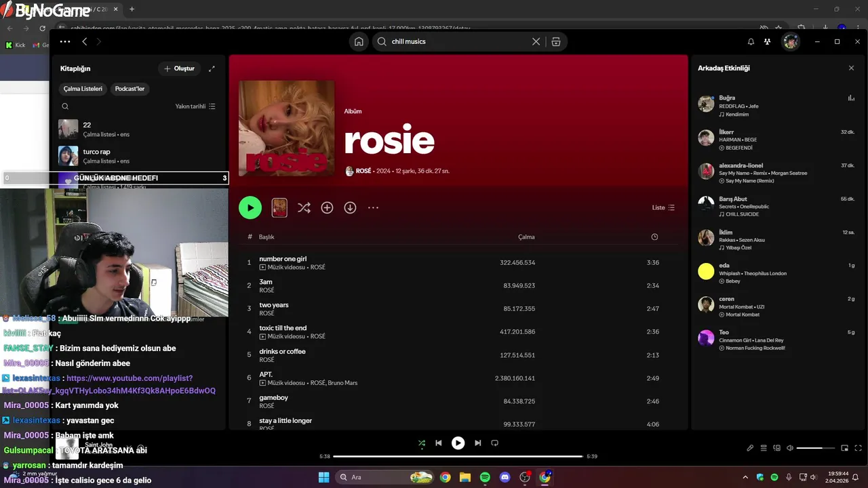The image size is (868, 488).
Task: Open 'CHILL SUICIDE' playlist under Barış Abut
Action: (743, 214)
